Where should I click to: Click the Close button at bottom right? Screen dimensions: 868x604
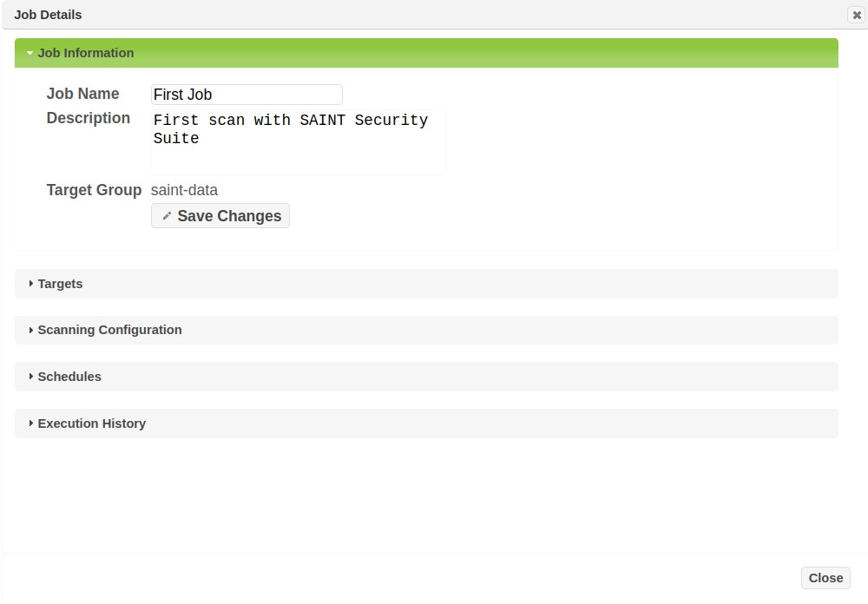point(825,578)
